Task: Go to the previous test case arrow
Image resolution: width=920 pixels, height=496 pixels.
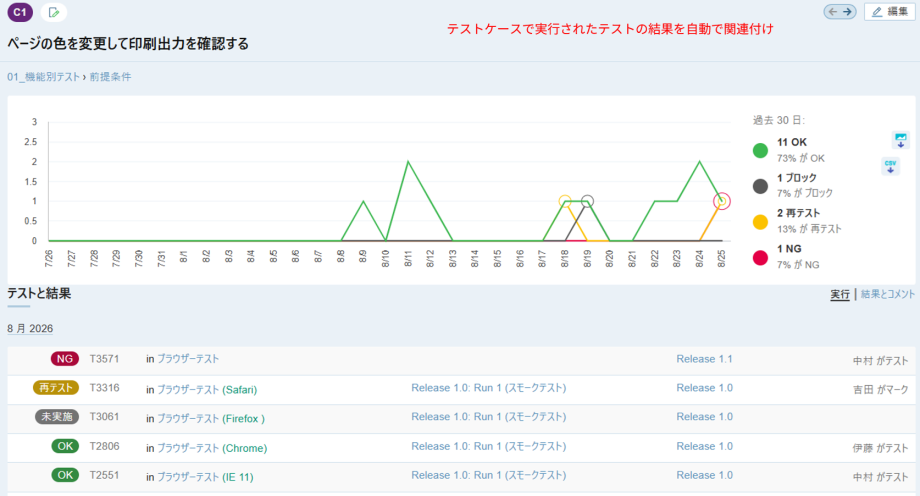Action: pyautogui.click(x=833, y=12)
